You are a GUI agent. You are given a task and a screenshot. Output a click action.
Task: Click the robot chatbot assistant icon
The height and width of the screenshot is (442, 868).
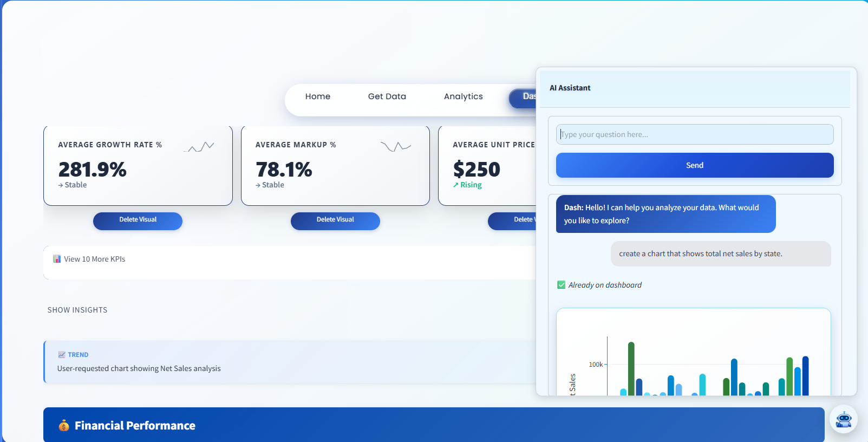click(843, 419)
